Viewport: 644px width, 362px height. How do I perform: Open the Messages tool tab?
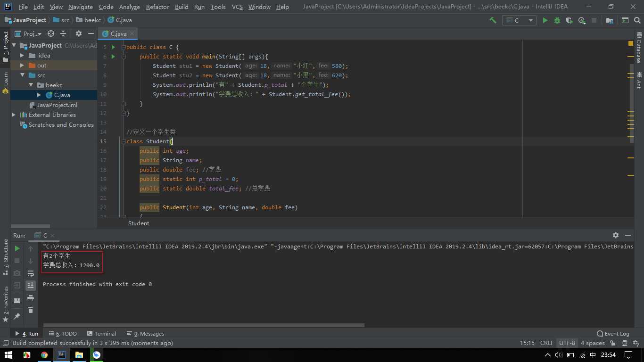145,333
